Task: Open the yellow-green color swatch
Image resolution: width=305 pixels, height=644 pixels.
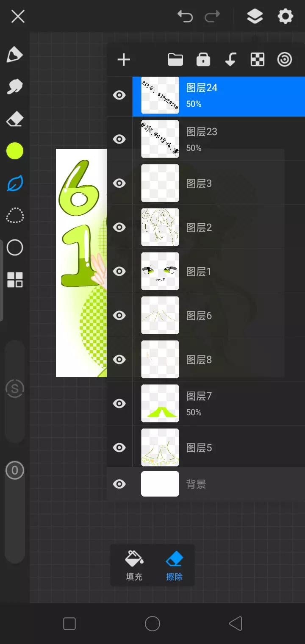Action: [15, 151]
